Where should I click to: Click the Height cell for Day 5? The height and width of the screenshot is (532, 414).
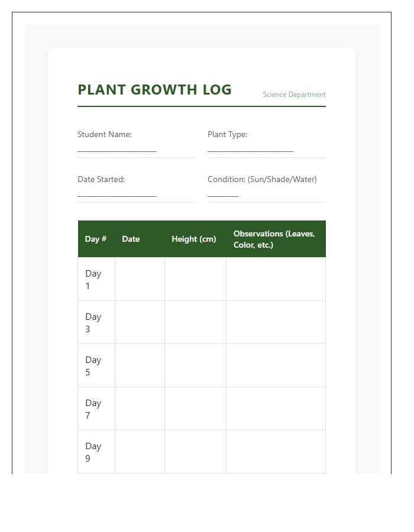(195, 365)
